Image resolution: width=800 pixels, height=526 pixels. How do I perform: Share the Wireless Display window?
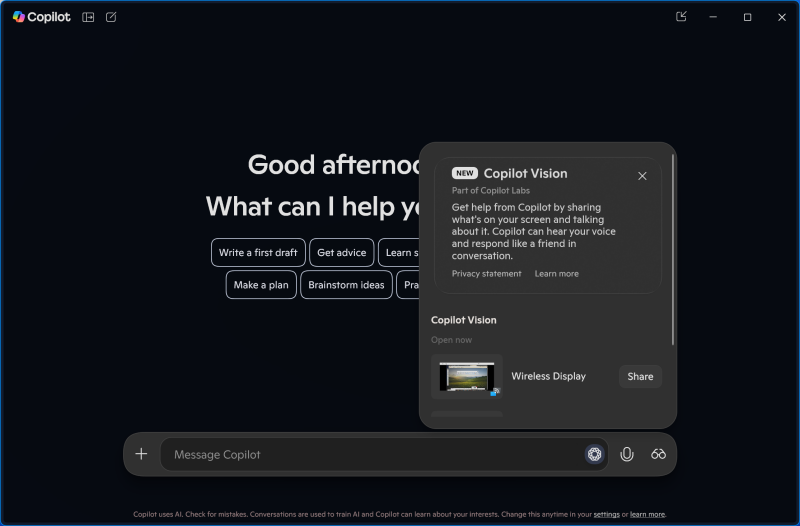pyautogui.click(x=640, y=376)
